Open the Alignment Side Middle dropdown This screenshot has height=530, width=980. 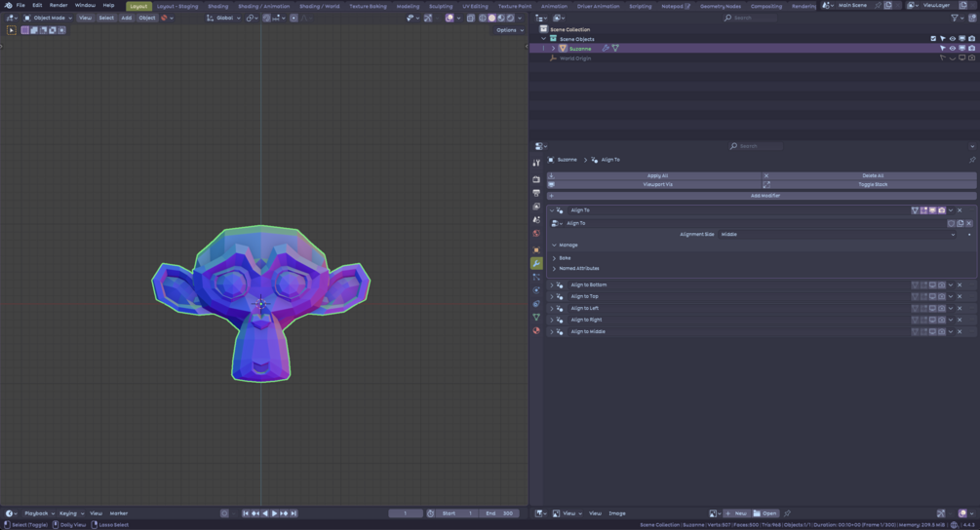pyautogui.click(x=838, y=234)
